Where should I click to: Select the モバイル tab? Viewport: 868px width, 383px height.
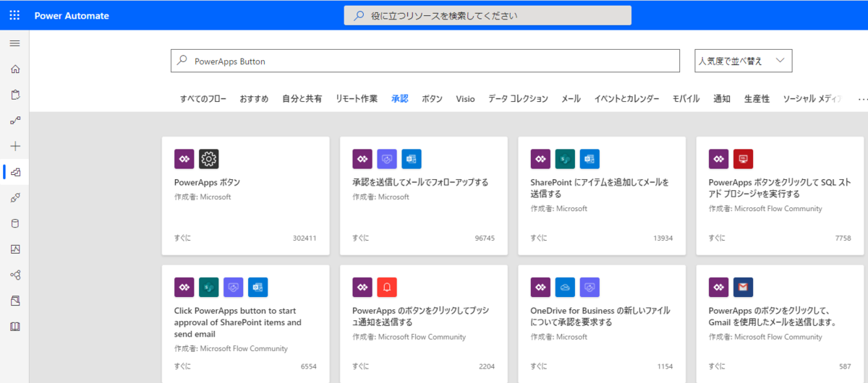coord(686,99)
